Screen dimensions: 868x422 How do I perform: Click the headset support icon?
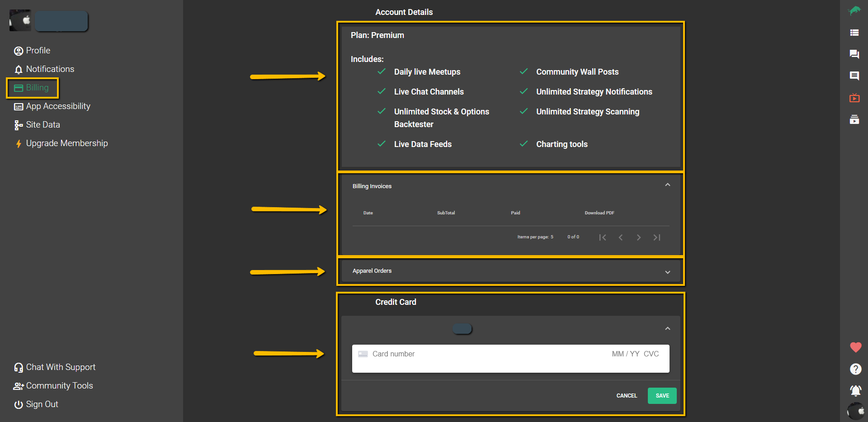[x=19, y=368]
